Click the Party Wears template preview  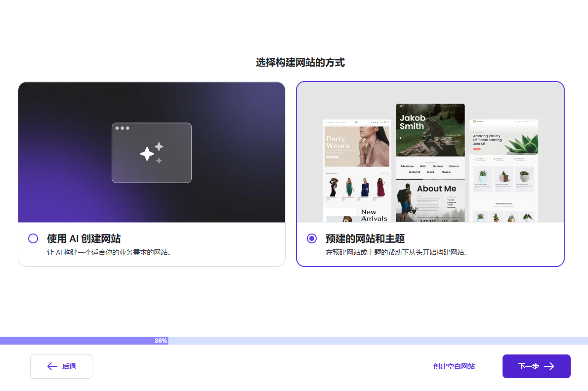coord(356,170)
